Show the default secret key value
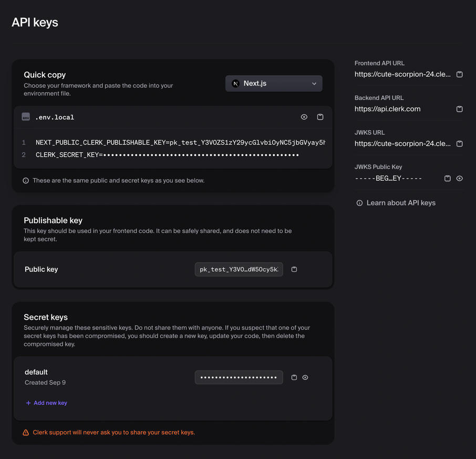 pos(305,377)
